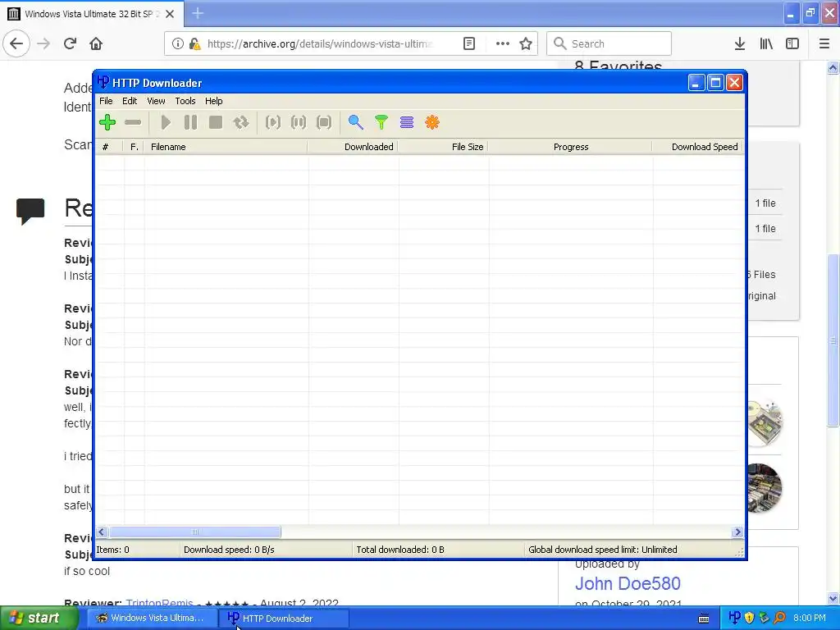
Task: Click the F. column header
Action: pos(134,147)
